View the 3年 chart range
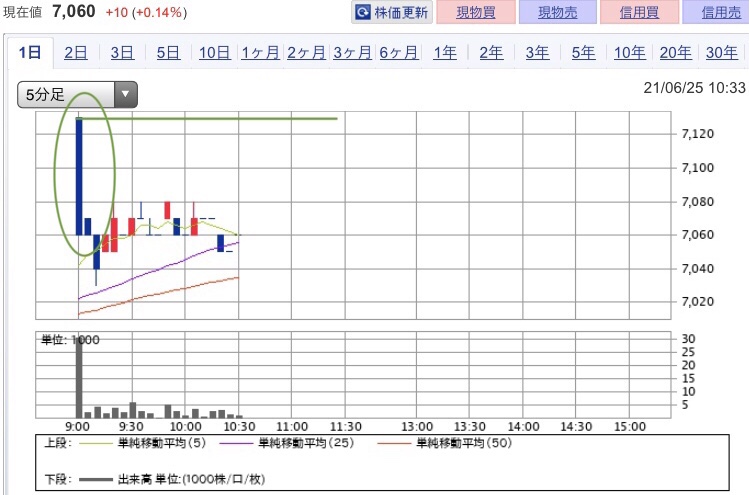Viewport: 749px width, 495px height. tap(537, 52)
